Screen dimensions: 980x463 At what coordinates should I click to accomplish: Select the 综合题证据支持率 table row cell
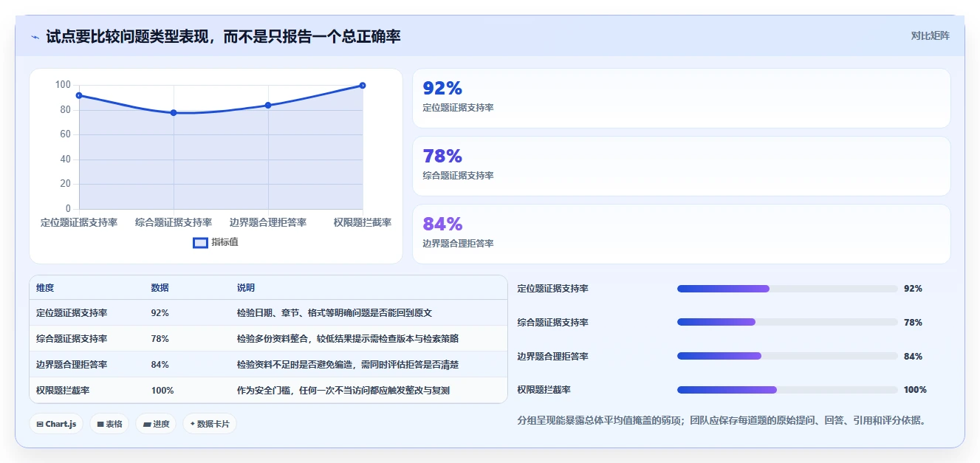pyautogui.click(x=72, y=338)
